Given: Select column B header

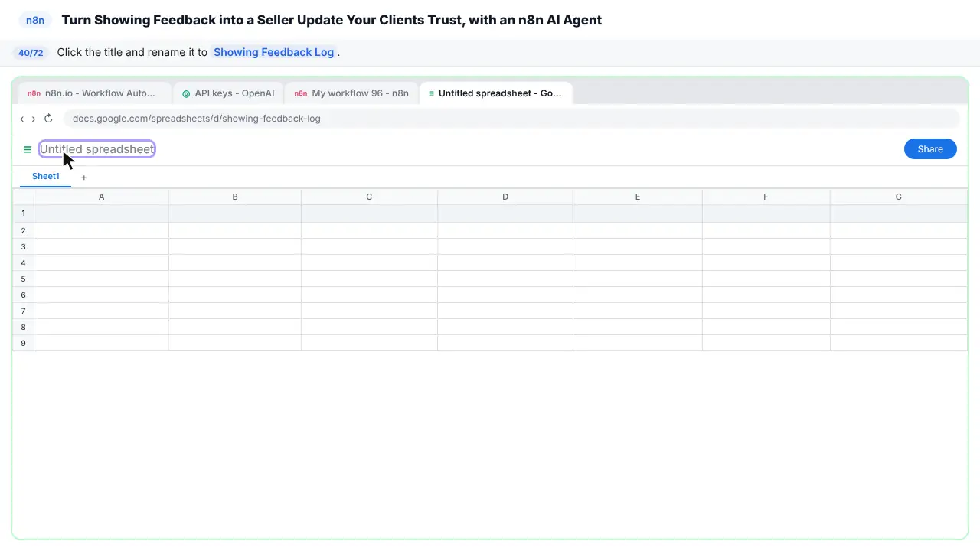Looking at the screenshot, I should (x=235, y=197).
